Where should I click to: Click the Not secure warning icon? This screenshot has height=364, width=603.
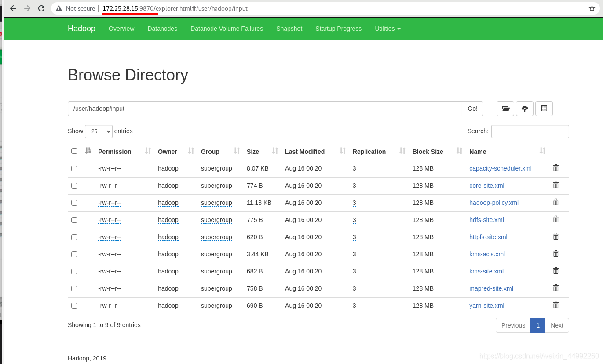(59, 8)
